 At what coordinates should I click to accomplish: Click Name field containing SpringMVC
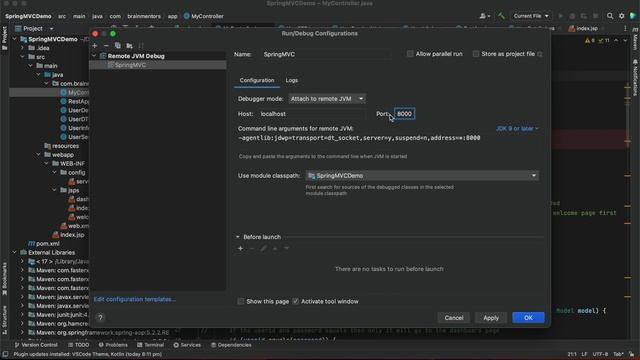coord(326,54)
